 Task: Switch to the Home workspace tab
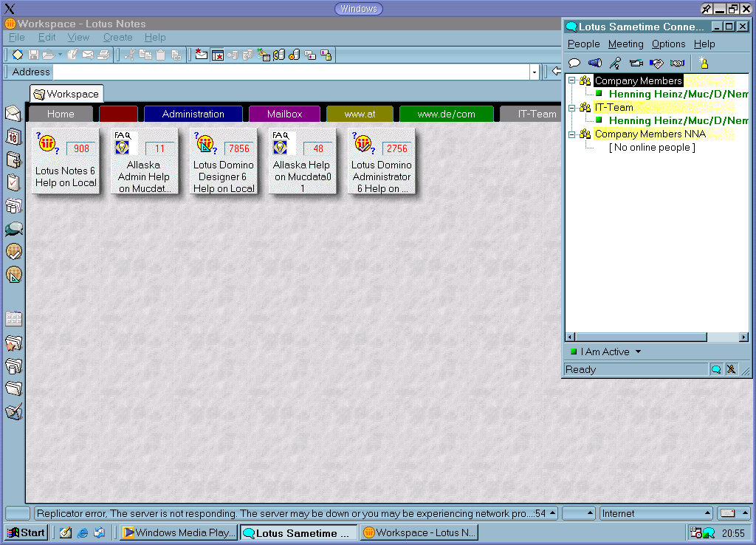click(61, 114)
